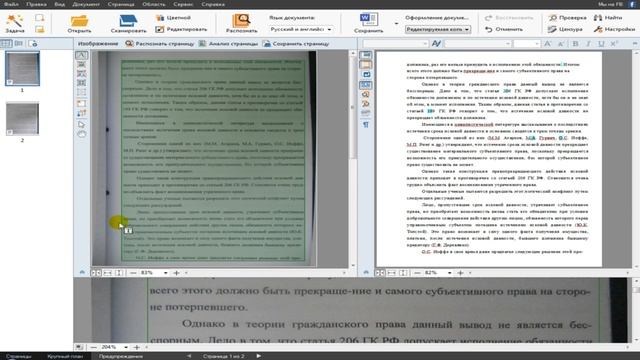The image size is (640, 360).
Task: Toggle non-printing characters pilcrow icon
Action: (x=366, y=125)
